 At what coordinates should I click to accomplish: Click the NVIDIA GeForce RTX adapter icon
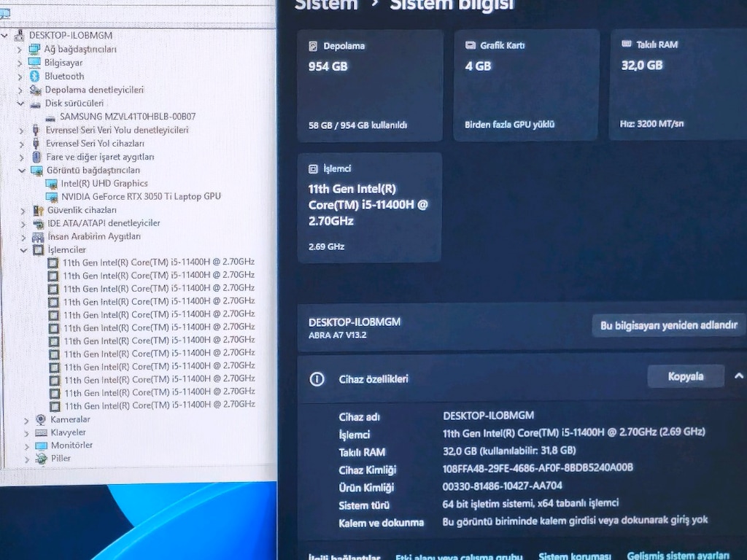(52, 197)
